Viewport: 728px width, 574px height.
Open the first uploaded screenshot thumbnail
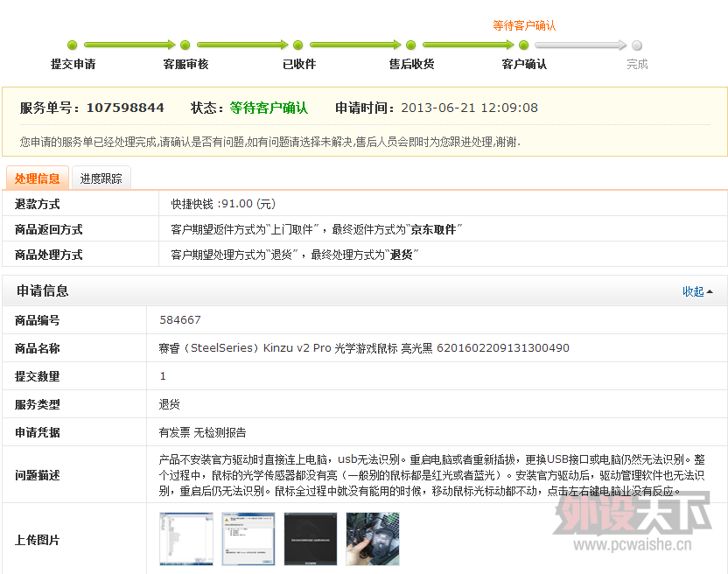pyautogui.click(x=186, y=539)
